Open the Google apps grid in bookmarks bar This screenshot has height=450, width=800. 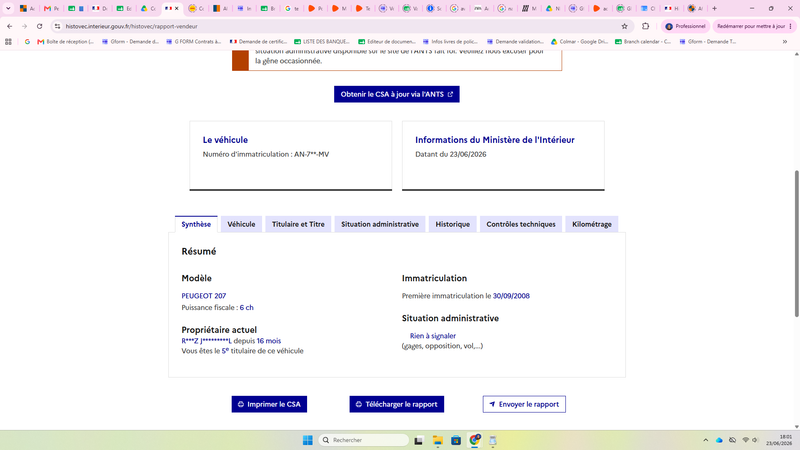click(x=8, y=42)
